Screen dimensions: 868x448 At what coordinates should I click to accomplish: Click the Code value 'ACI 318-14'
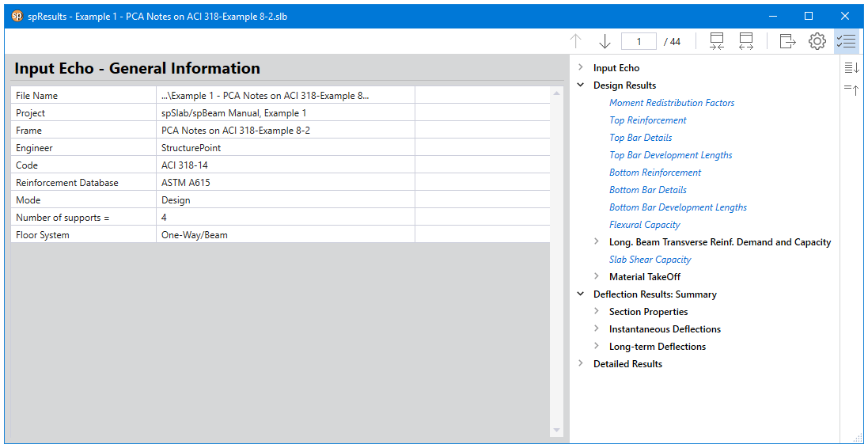coord(184,165)
